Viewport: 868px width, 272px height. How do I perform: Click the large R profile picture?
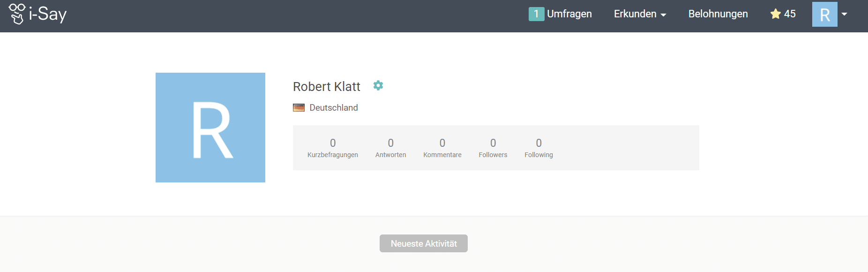pyautogui.click(x=210, y=128)
